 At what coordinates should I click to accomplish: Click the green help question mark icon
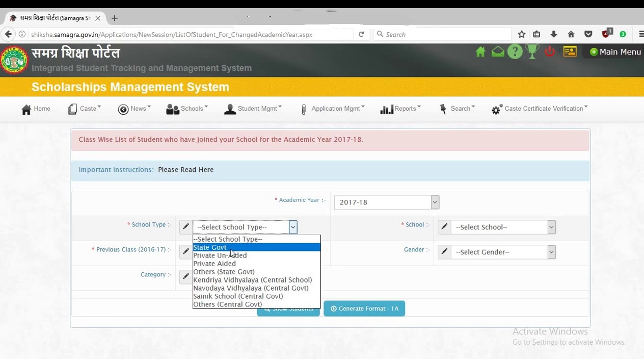tap(515, 52)
